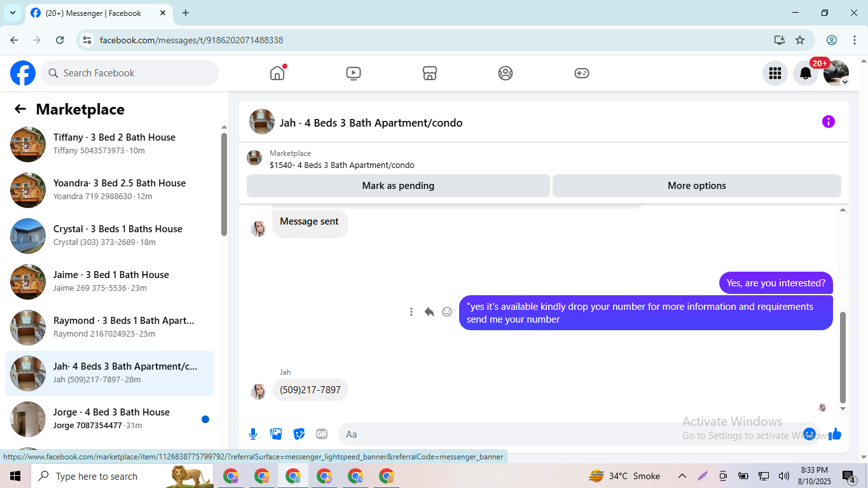React to the message with smiley icon
868x488 pixels.
[447, 312]
